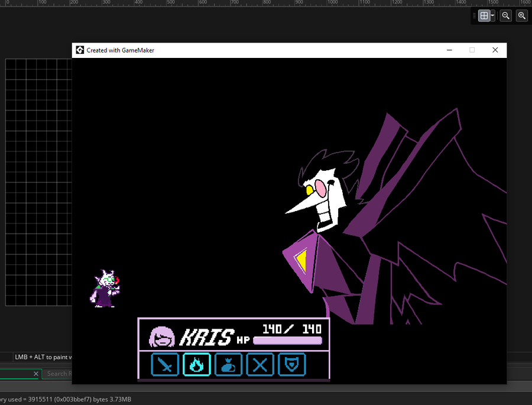Click the memory used status text
532x405 pixels.
click(x=66, y=399)
